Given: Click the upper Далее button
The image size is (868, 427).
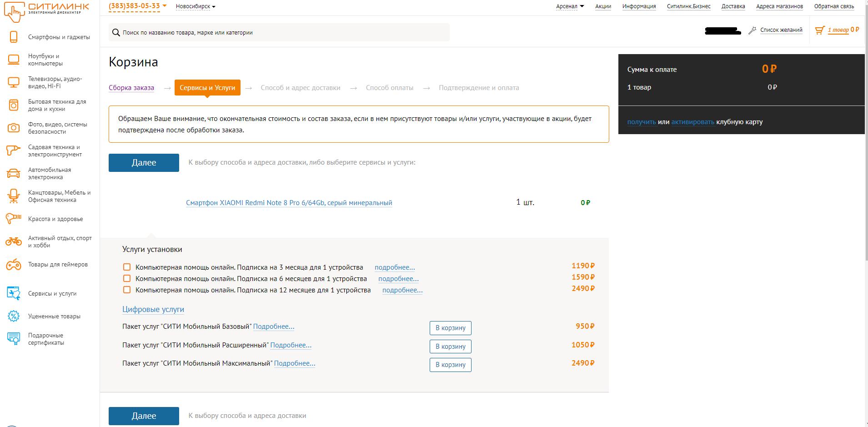Looking at the screenshot, I should 144,163.
